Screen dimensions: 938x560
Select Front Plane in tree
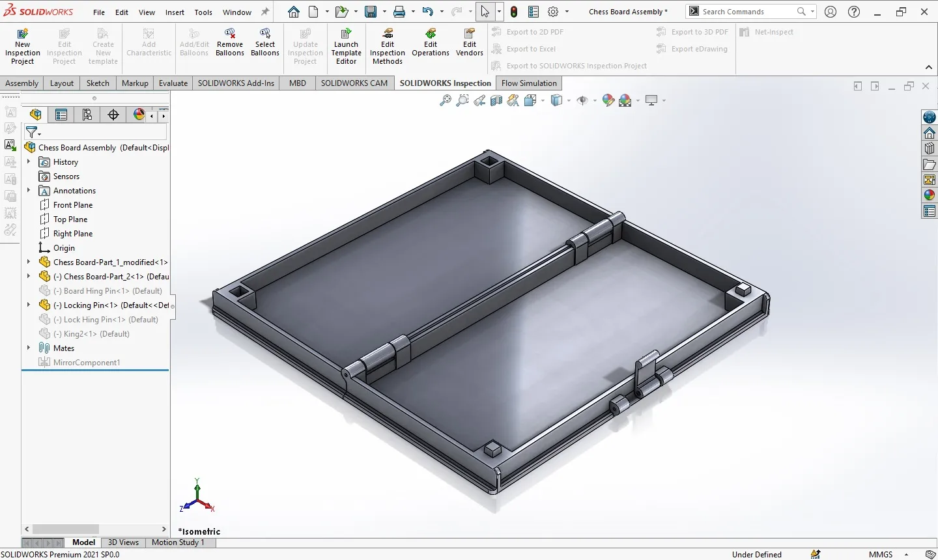point(73,204)
